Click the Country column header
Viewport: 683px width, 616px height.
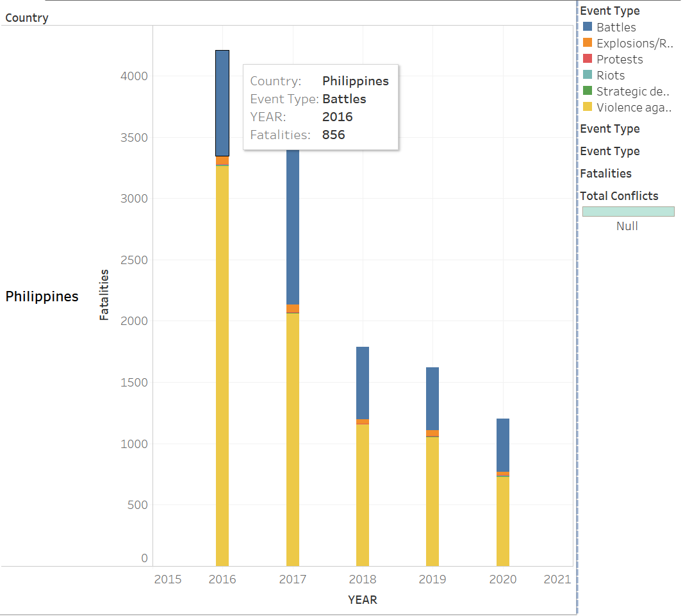click(27, 18)
